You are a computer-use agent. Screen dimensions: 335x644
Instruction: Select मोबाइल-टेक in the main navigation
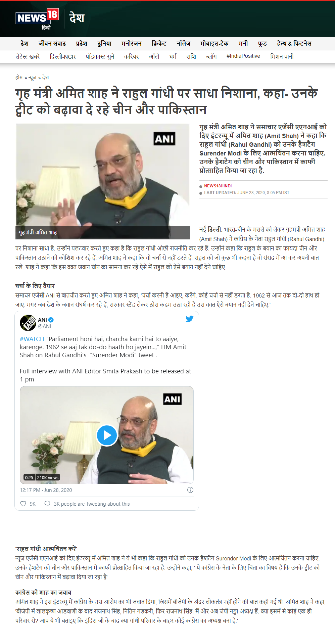[214, 44]
